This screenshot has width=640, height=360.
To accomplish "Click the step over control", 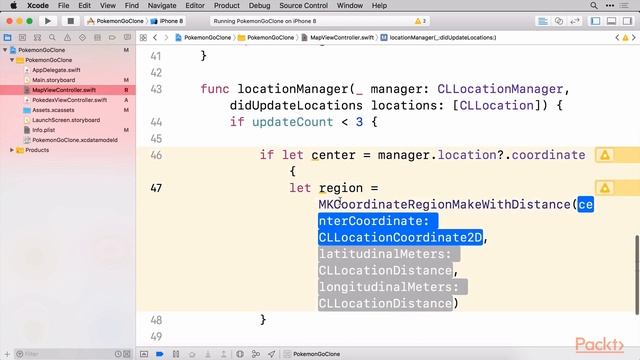I will click(192, 354).
